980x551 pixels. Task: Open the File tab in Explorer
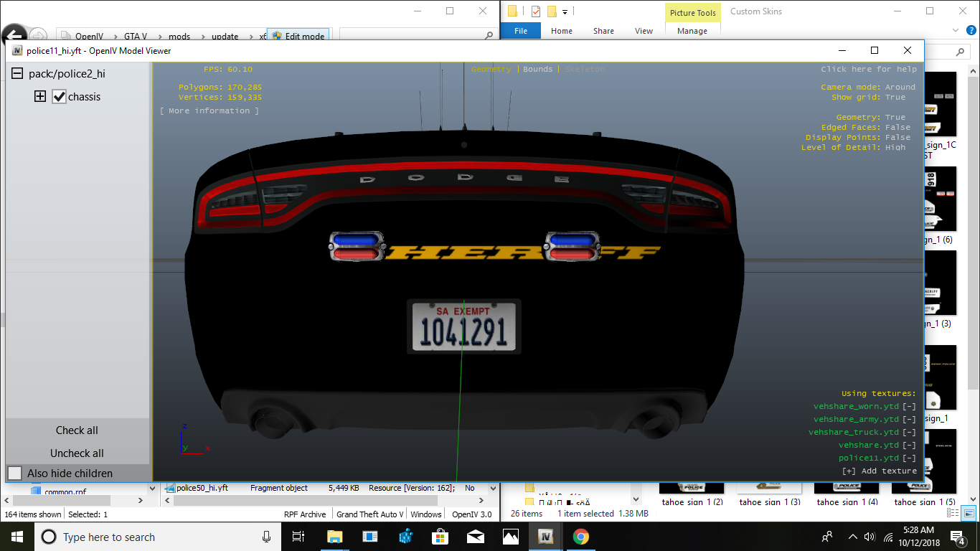pyautogui.click(x=521, y=31)
